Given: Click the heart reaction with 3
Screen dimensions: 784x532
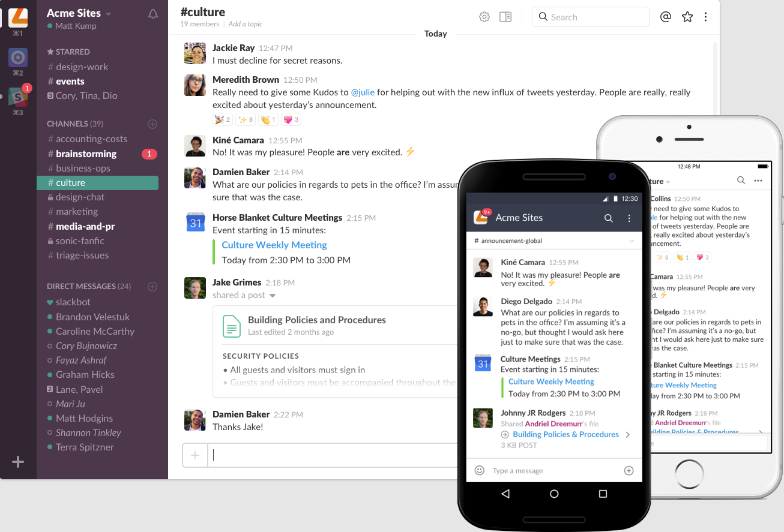Looking at the screenshot, I should tap(291, 119).
